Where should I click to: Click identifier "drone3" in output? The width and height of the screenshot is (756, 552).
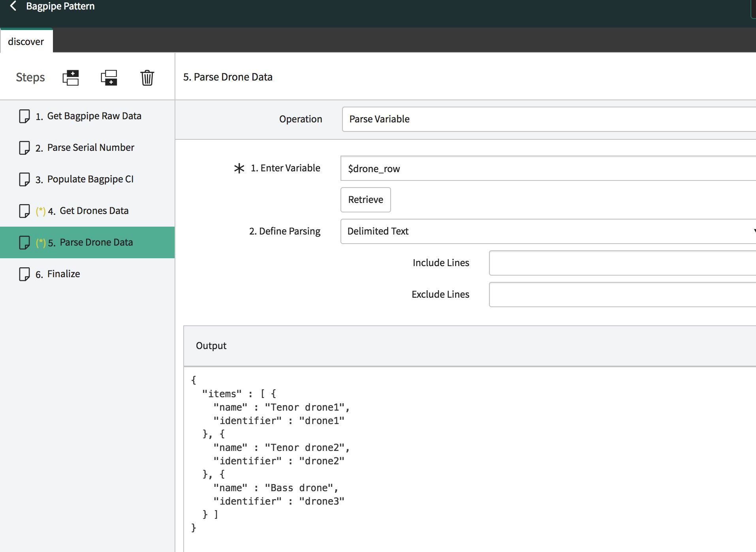tap(322, 501)
